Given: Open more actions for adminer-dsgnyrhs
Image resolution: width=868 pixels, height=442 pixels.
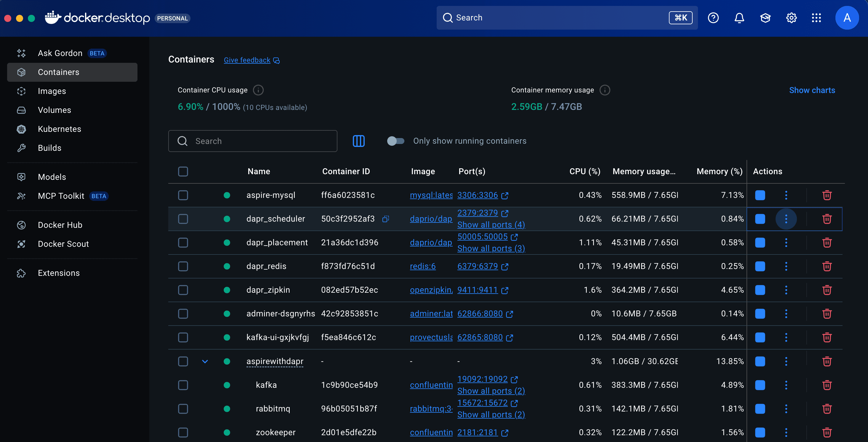Looking at the screenshot, I should click(786, 314).
